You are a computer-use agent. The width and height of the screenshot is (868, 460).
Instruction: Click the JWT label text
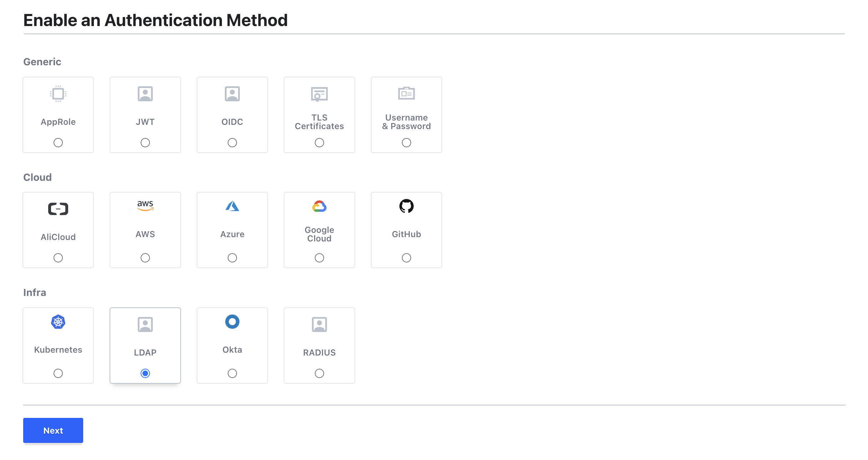[x=145, y=122]
